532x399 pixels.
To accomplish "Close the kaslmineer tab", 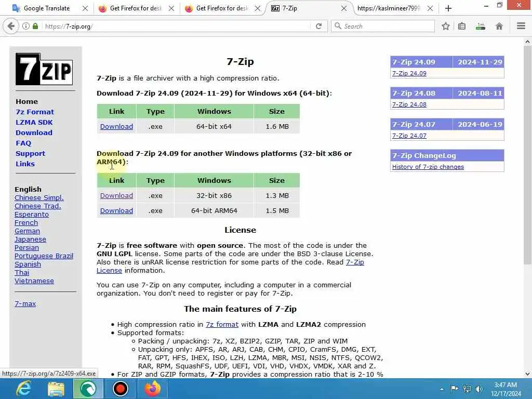I will click(x=430, y=8).
